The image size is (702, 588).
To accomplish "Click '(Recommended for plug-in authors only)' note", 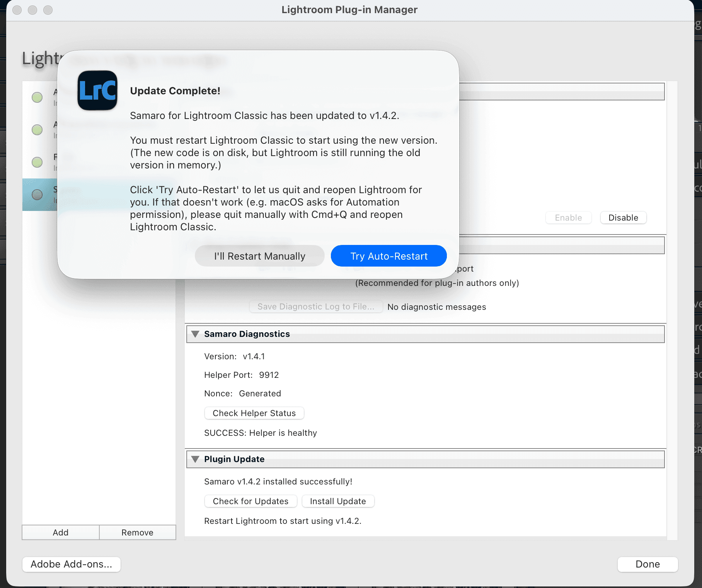I will pyautogui.click(x=437, y=283).
